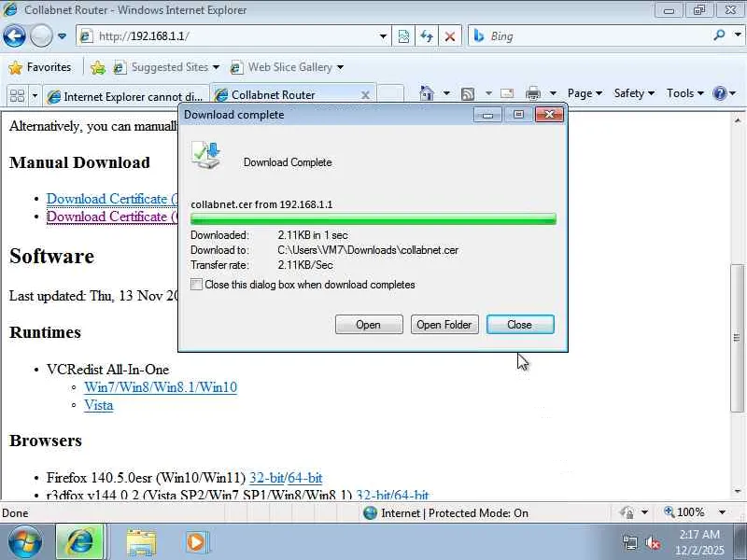Viewport: 747px width, 560px height.
Task: Click the vertical scrollbar thumb
Action: pyautogui.click(x=737, y=338)
